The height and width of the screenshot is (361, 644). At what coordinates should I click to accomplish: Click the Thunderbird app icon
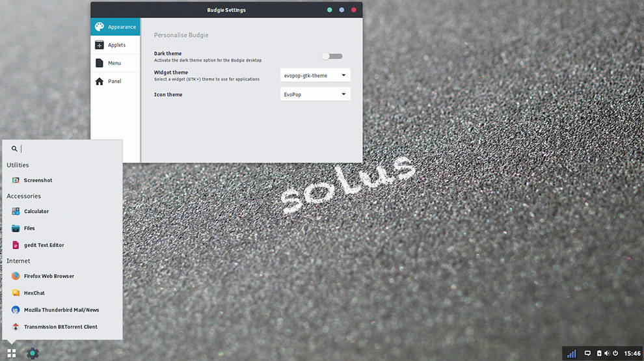[16, 310]
